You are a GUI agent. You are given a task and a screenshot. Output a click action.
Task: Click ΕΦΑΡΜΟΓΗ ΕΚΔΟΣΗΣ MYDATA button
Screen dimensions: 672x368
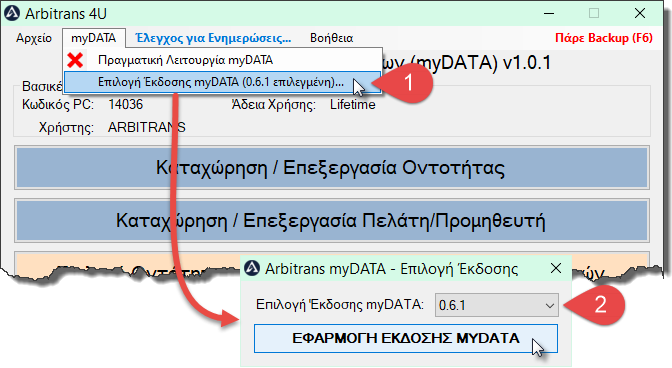[x=405, y=338]
